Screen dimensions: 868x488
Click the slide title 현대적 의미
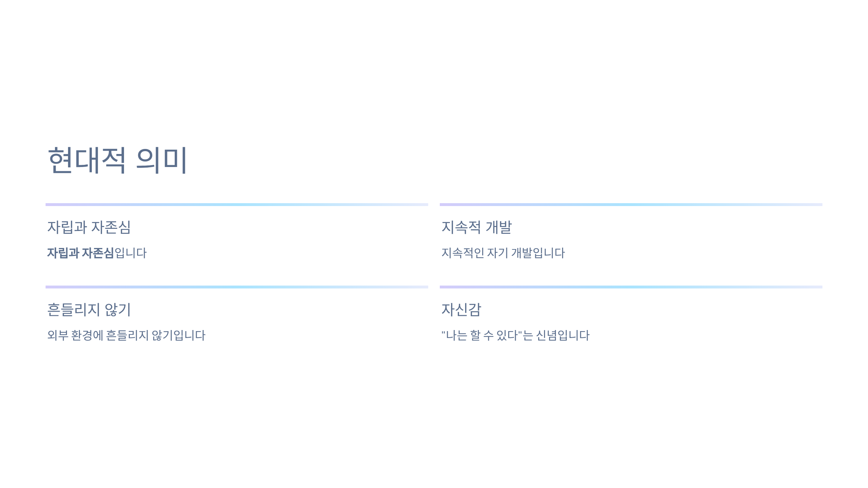(117, 160)
